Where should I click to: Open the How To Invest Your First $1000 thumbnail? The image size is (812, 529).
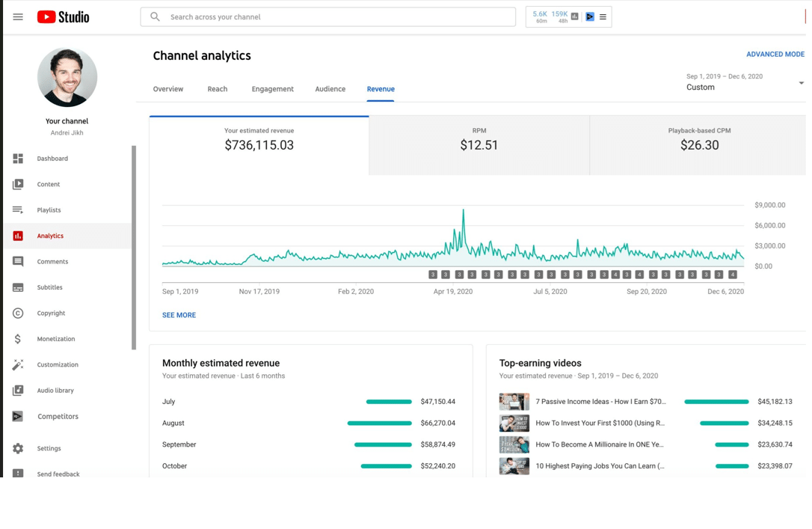pos(514,423)
